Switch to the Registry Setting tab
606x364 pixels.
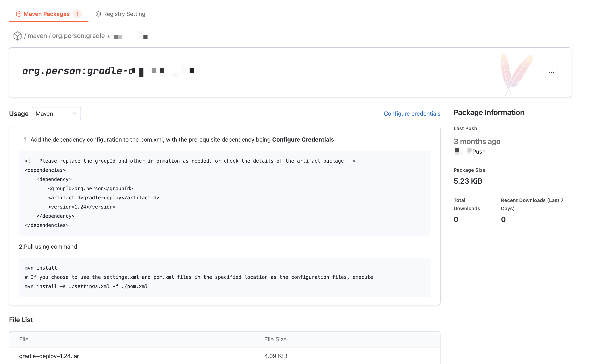point(124,14)
